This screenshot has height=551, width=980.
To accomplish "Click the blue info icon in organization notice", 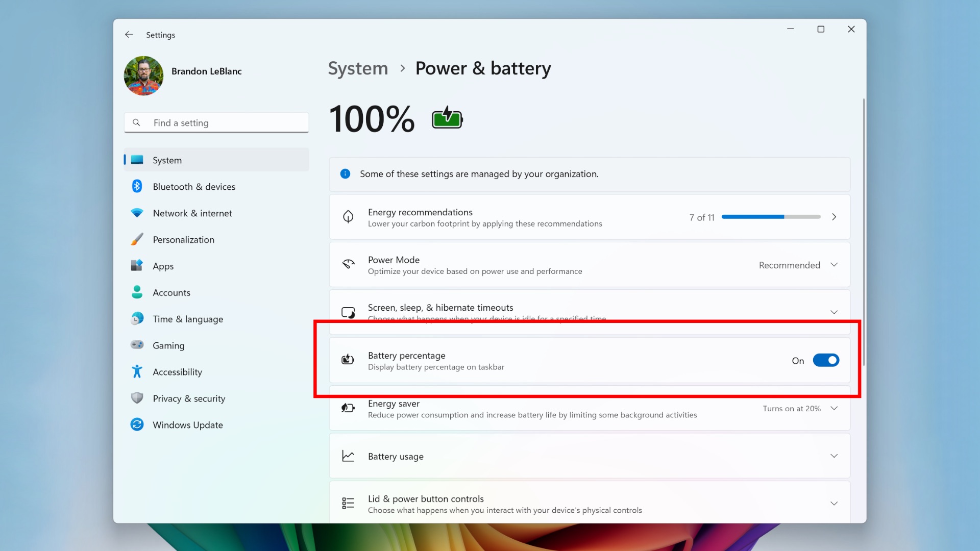I will pyautogui.click(x=345, y=174).
